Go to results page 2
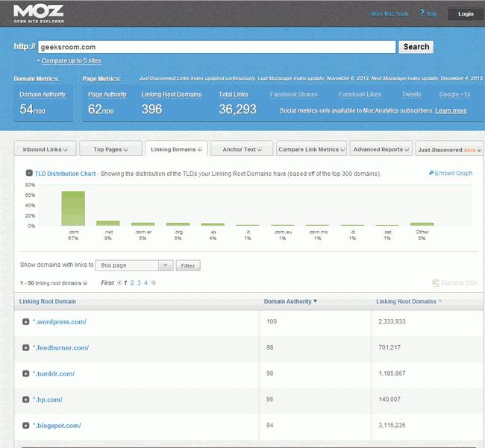Image resolution: width=485 pixels, height=448 pixels. (x=132, y=283)
